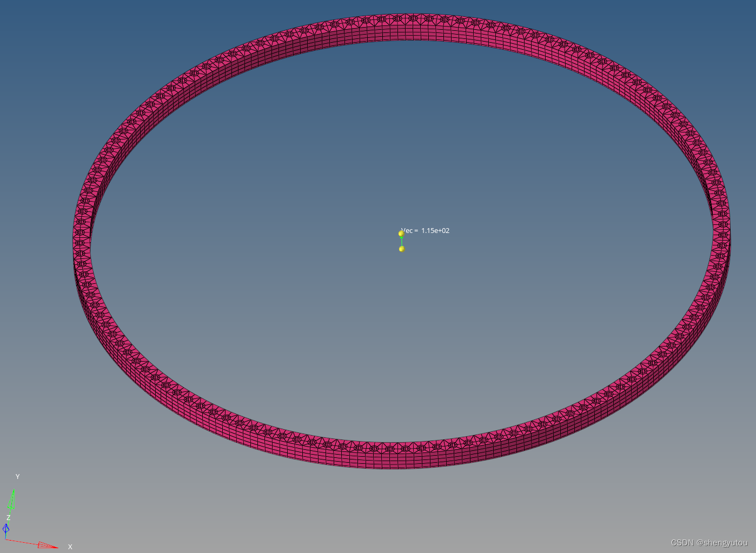Click the Y label of the triad
756x553 pixels.
[17, 477]
